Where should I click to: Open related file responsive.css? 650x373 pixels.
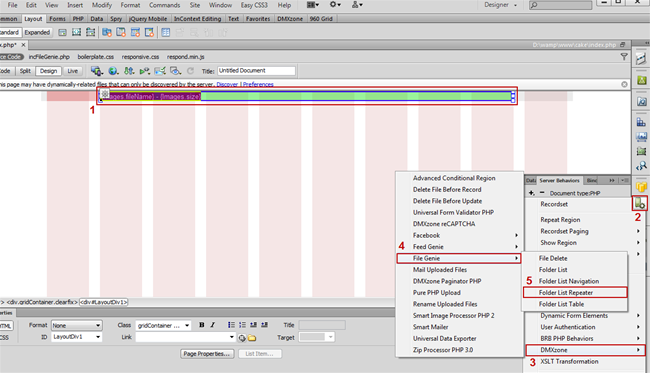140,57
